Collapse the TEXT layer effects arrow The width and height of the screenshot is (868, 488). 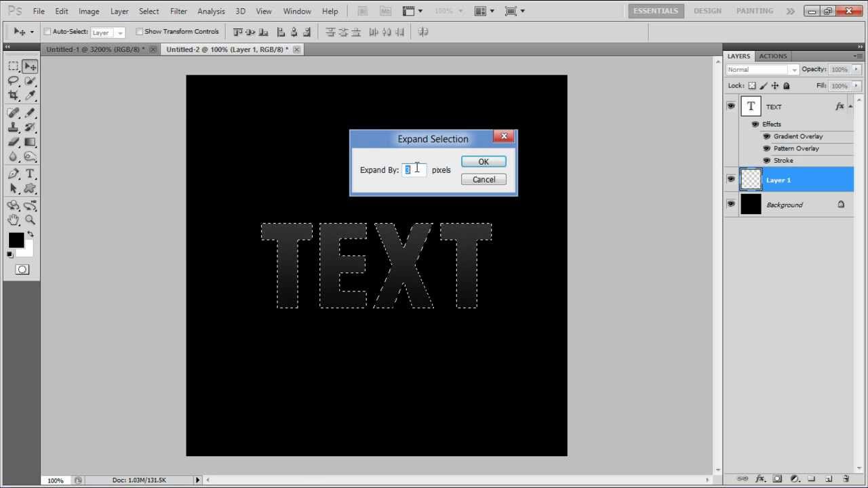click(850, 106)
